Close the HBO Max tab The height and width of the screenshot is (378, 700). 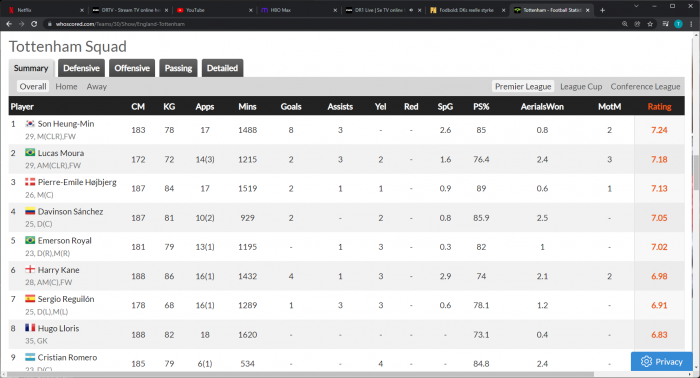(335, 10)
